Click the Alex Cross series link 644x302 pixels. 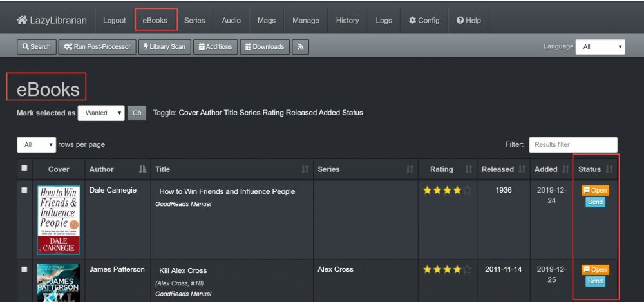(336, 269)
